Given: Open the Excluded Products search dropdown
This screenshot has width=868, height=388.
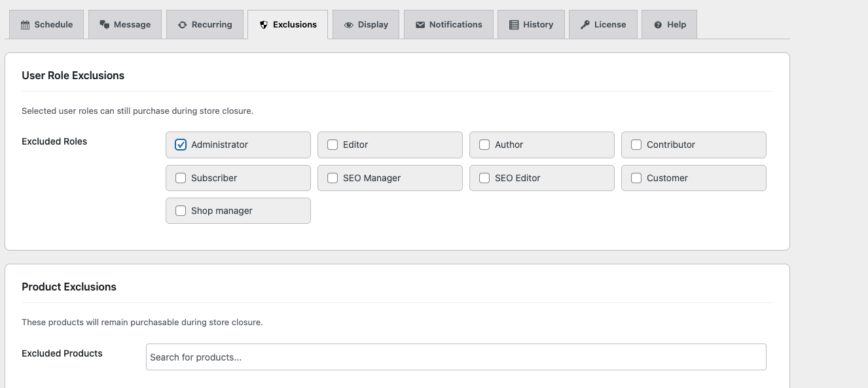Looking at the screenshot, I should pyautogui.click(x=456, y=357).
